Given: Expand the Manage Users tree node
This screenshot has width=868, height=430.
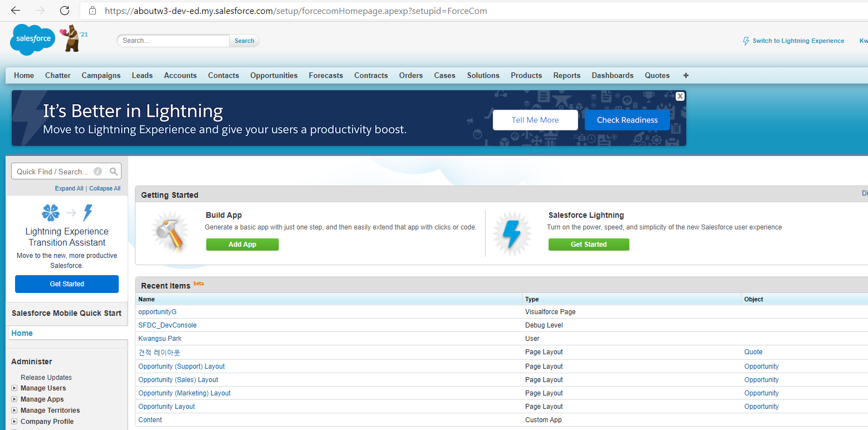Looking at the screenshot, I should [x=14, y=388].
